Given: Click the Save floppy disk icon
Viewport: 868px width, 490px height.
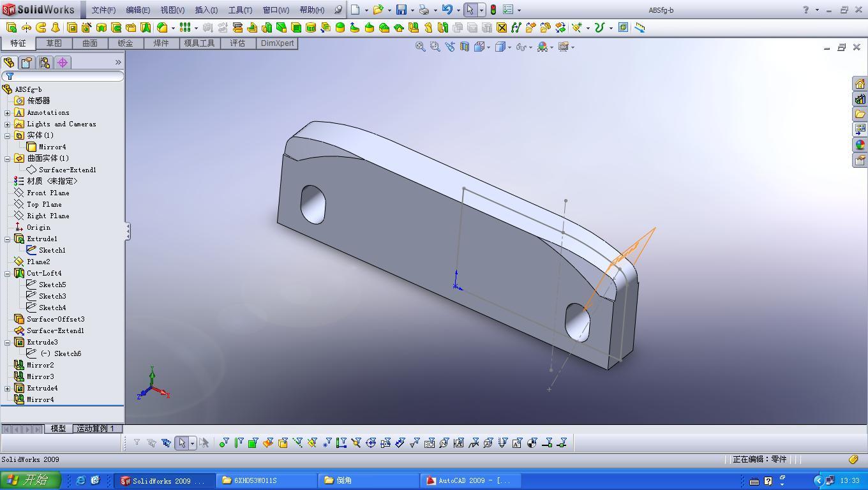Looking at the screenshot, I should [x=401, y=10].
